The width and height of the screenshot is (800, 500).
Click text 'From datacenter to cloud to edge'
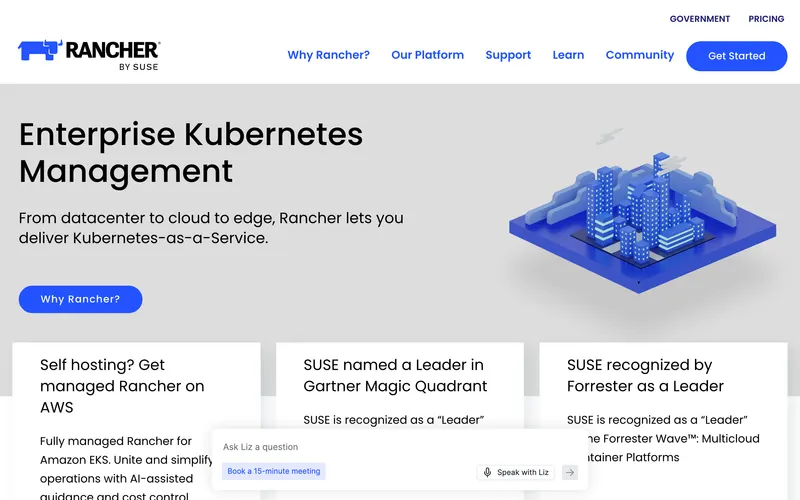[x=147, y=218]
